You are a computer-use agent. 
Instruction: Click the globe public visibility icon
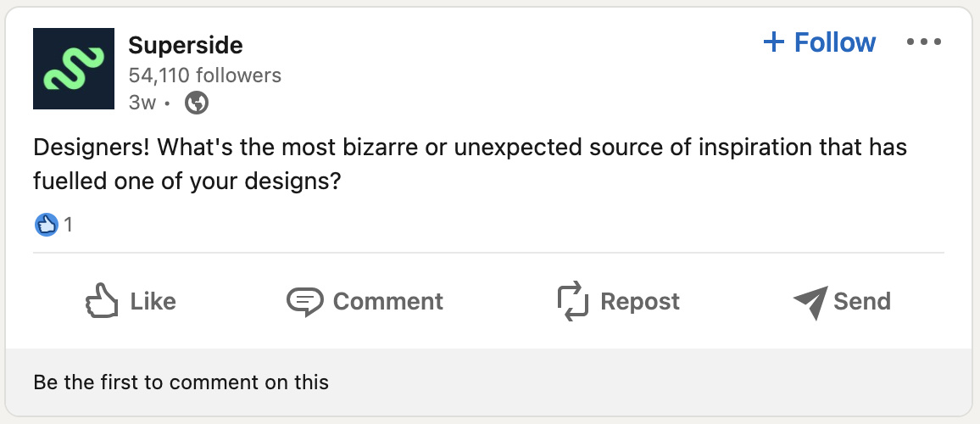197,103
